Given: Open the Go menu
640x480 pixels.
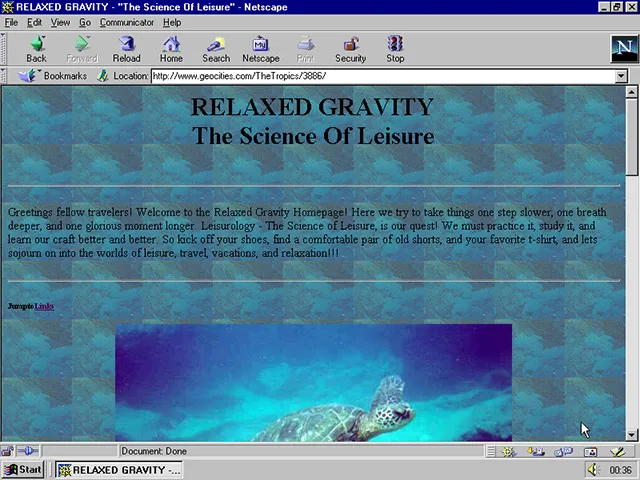Looking at the screenshot, I should click(x=85, y=22).
